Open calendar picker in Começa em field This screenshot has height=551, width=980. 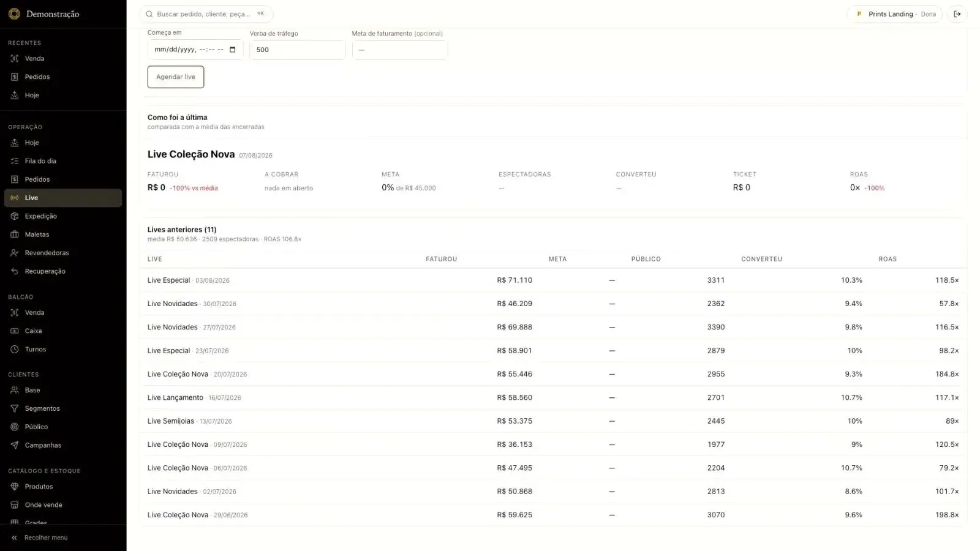233,50
